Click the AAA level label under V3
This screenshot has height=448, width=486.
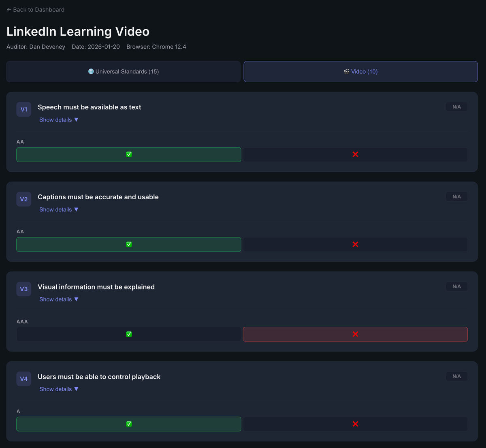[22, 322]
